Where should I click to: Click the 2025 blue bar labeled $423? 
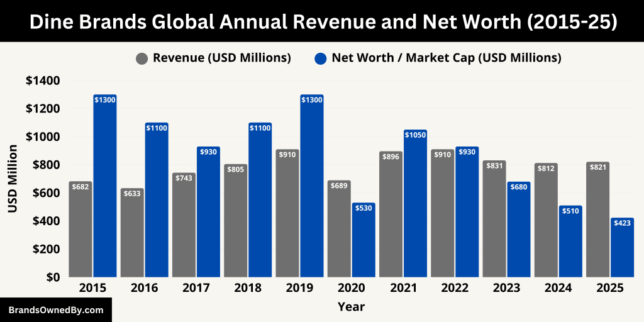coord(621,248)
